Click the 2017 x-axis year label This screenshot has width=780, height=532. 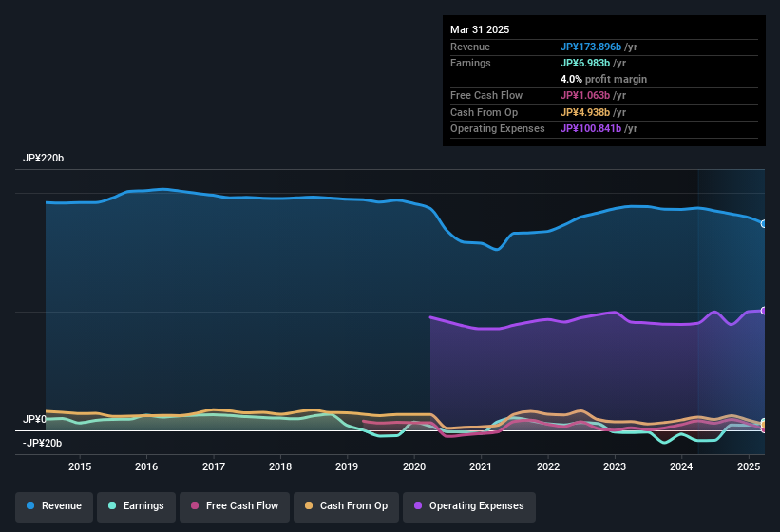(x=214, y=466)
